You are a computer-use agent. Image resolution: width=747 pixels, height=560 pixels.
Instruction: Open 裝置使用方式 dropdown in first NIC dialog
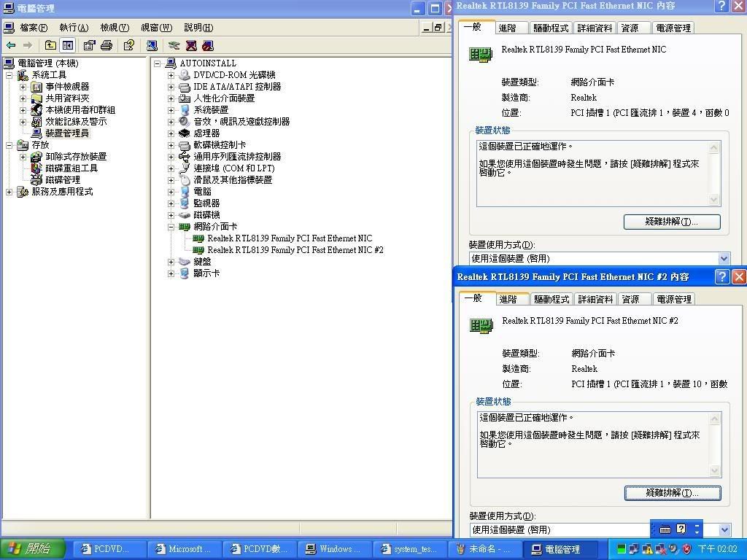(x=724, y=259)
